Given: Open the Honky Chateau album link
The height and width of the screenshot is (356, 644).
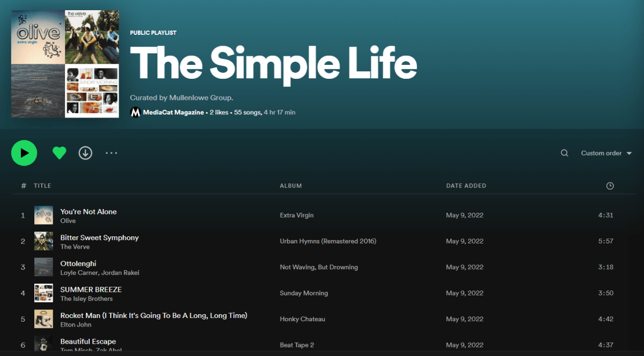Looking at the screenshot, I should point(302,319).
